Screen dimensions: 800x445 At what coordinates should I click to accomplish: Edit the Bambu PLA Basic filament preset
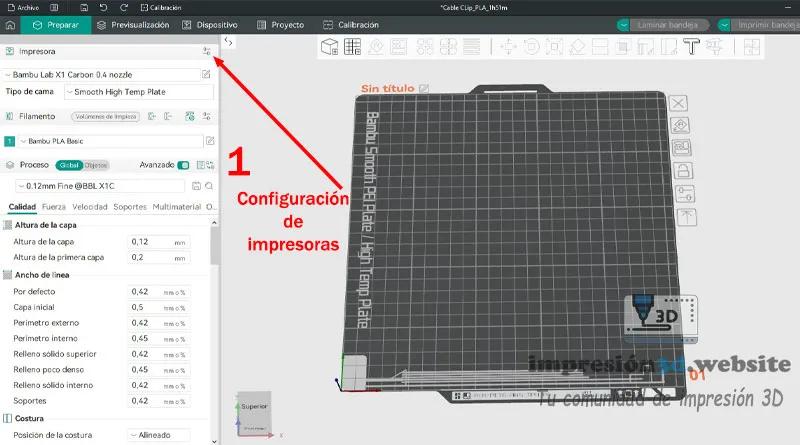pyautogui.click(x=210, y=141)
